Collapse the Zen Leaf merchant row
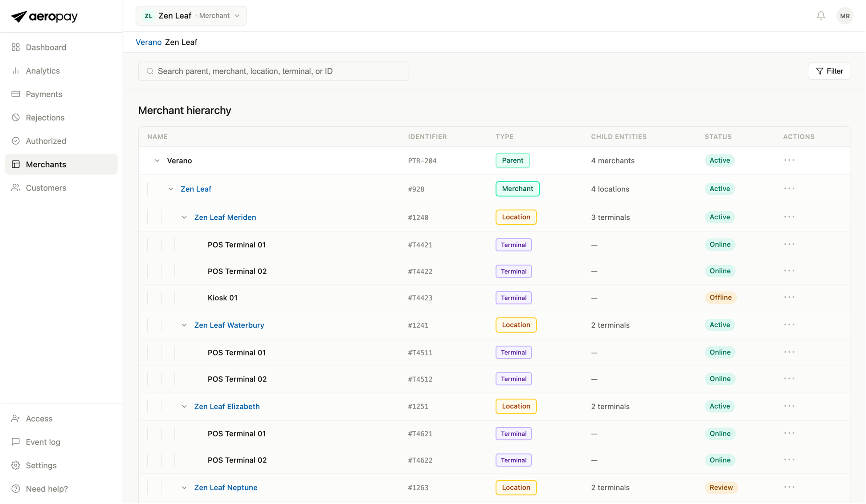Screen dimensions: 866x504 [170, 189]
